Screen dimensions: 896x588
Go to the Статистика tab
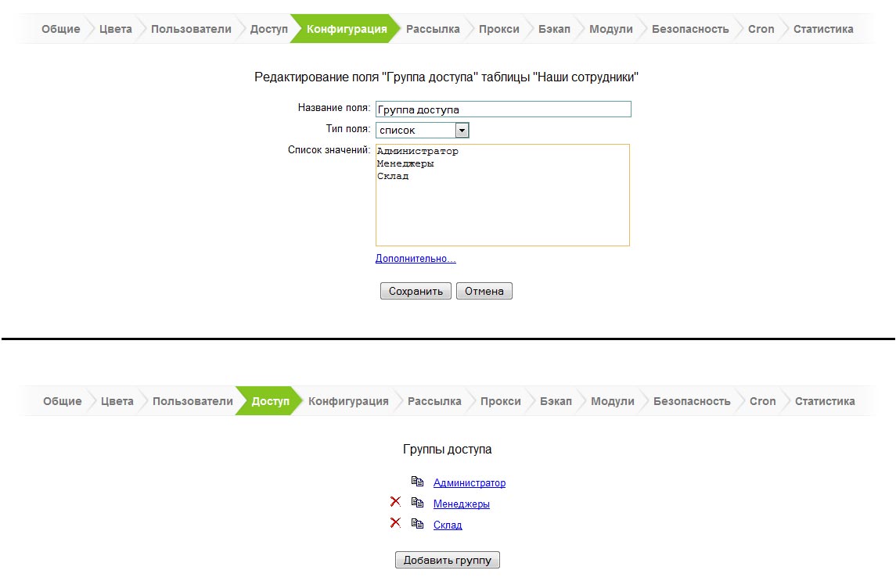click(x=823, y=28)
